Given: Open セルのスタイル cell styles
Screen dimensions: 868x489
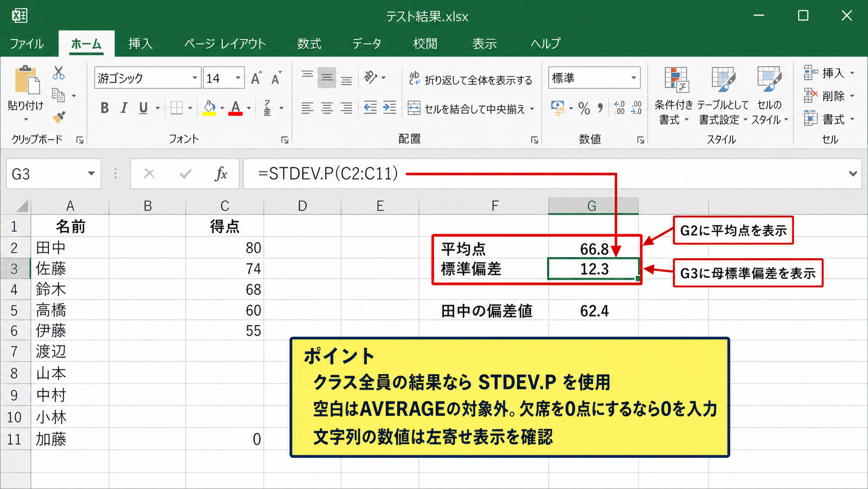Looking at the screenshot, I should pos(769,96).
